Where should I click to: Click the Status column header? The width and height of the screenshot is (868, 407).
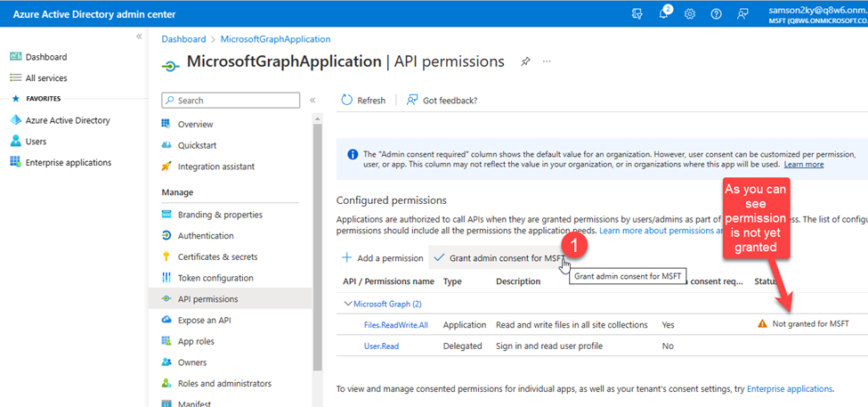coord(767,281)
